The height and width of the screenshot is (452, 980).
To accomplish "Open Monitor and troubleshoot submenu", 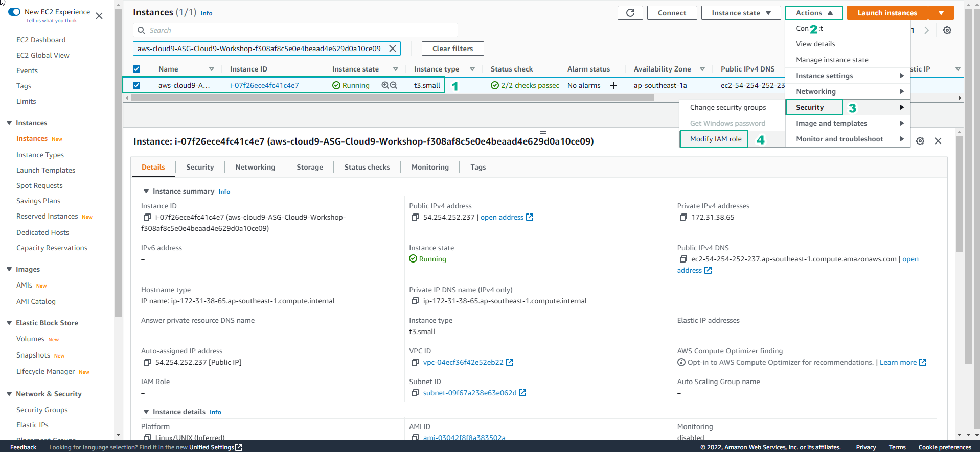I will point(848,139).
